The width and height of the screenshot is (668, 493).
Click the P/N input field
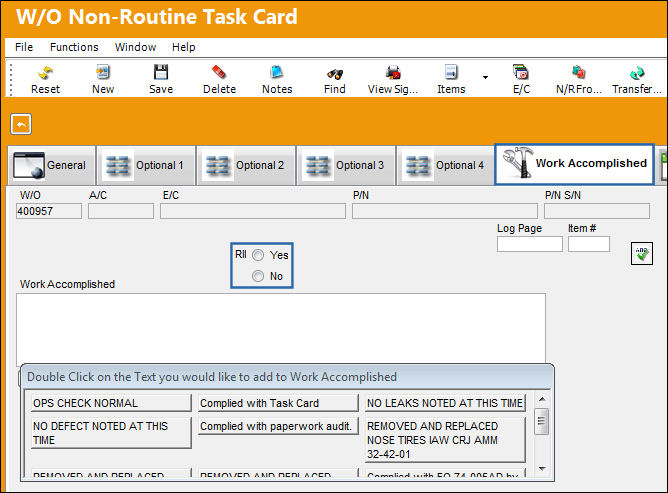pyautogui.click(x=445, y=211)
